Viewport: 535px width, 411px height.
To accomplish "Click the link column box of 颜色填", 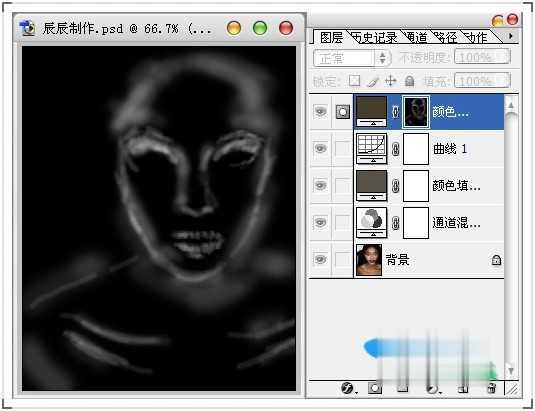I will tap(342, 186).
